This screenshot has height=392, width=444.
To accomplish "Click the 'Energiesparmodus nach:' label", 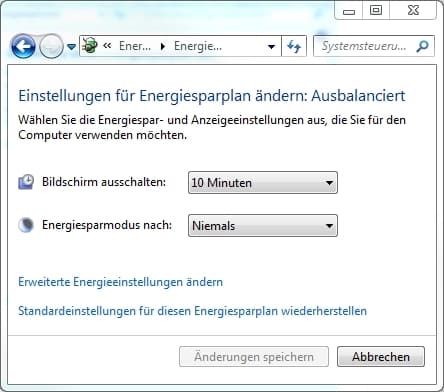I will click(x=107, y=225).
